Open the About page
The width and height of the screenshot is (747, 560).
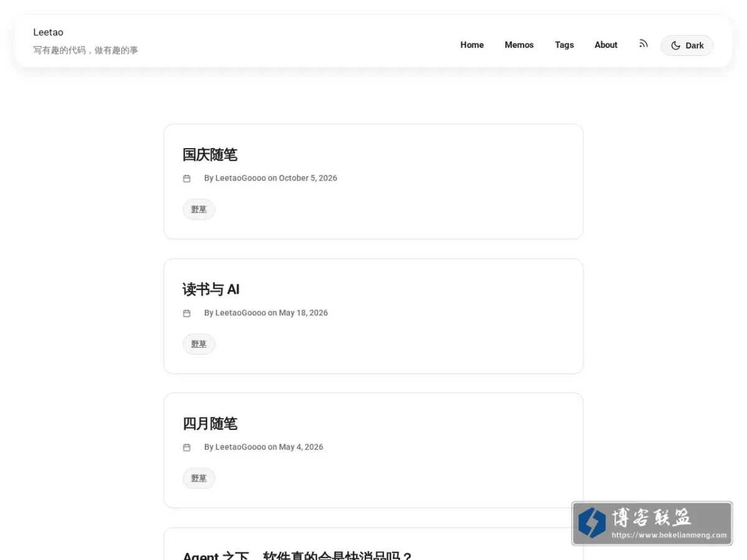[x=606, y=45]
